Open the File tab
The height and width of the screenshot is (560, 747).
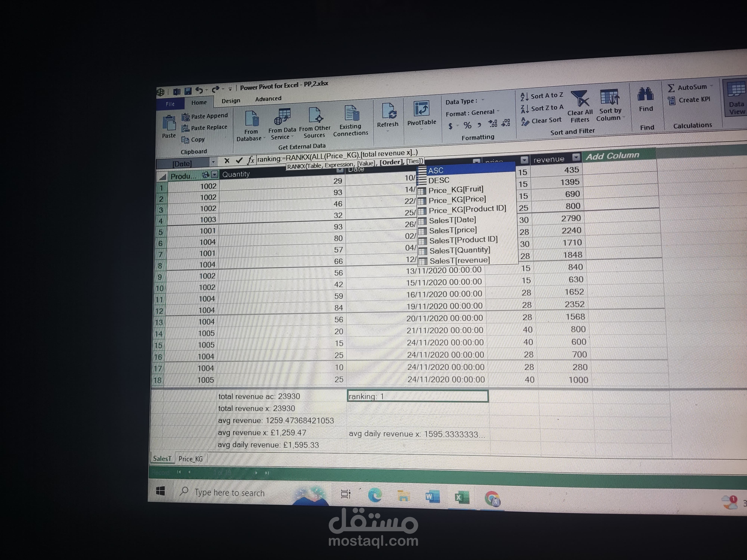click(170, 104)
